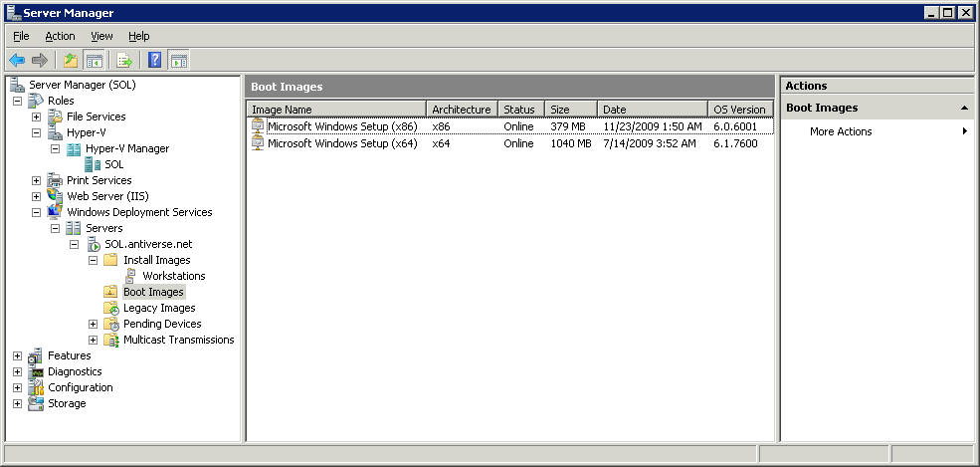Click the 7/14/2009 3:52 AM date cell

click(x=649, y=143)
